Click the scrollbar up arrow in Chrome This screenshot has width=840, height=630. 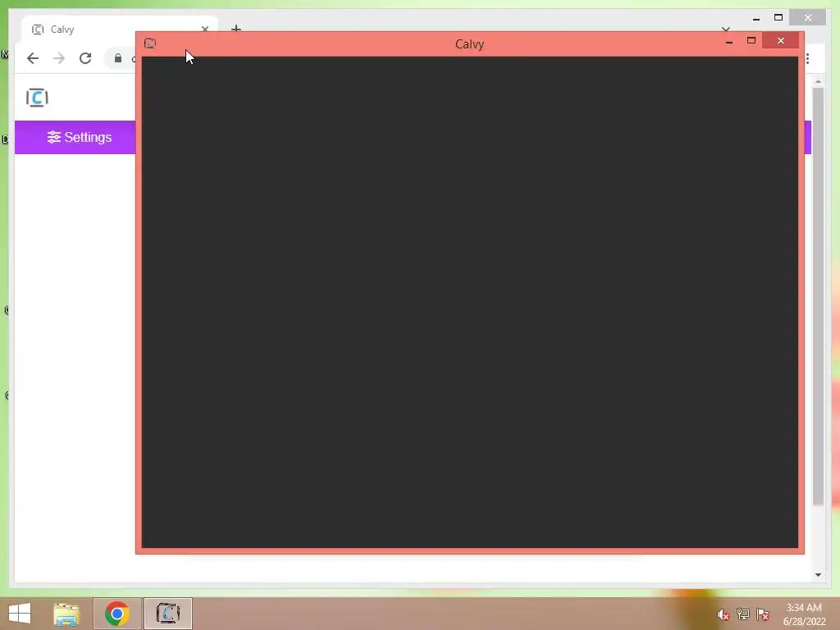tap(818, 81)
